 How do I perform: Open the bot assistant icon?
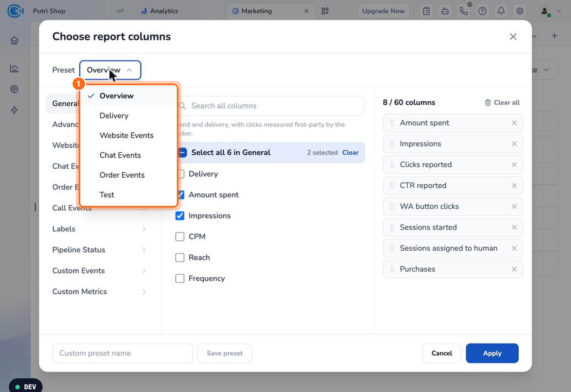pyautogui.click(x=445, y=11)
